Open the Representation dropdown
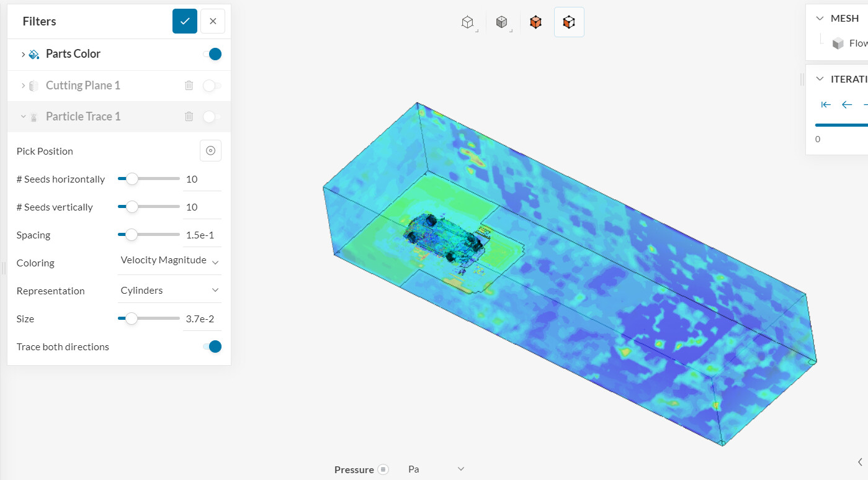This screenshot has height=480, width=868. pyautogui.click(x=169, y=290)
